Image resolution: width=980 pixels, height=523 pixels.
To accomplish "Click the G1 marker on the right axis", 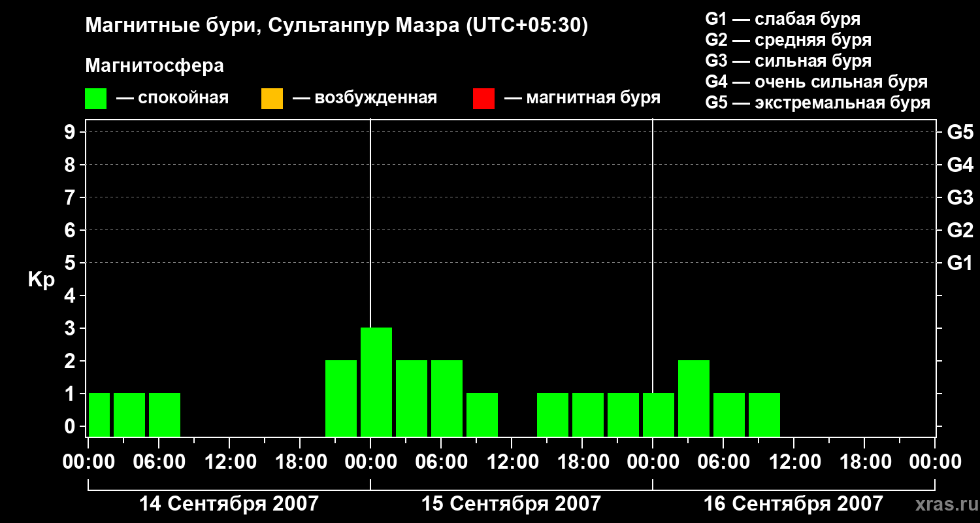I will 960,263.
